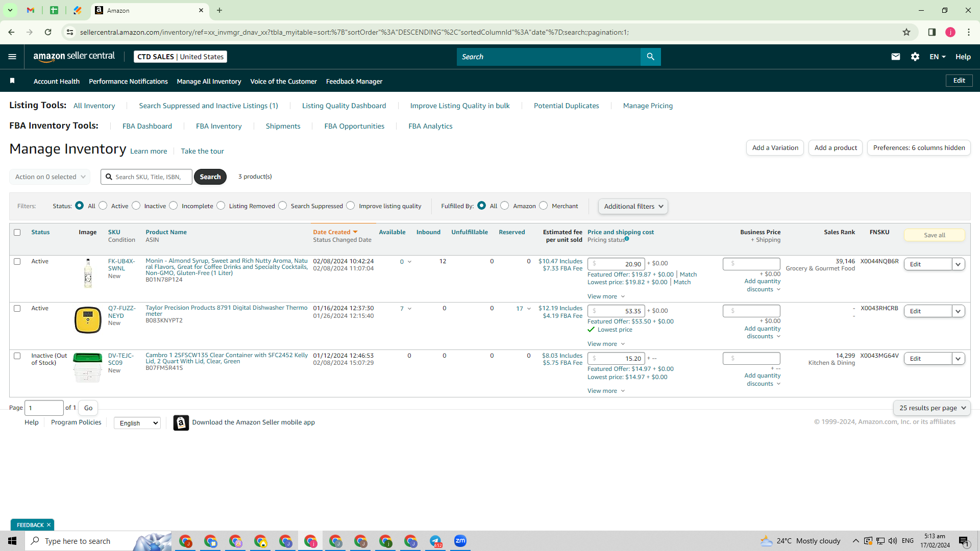Click the Amazon Seller mobile app icon

click(181, 422)
